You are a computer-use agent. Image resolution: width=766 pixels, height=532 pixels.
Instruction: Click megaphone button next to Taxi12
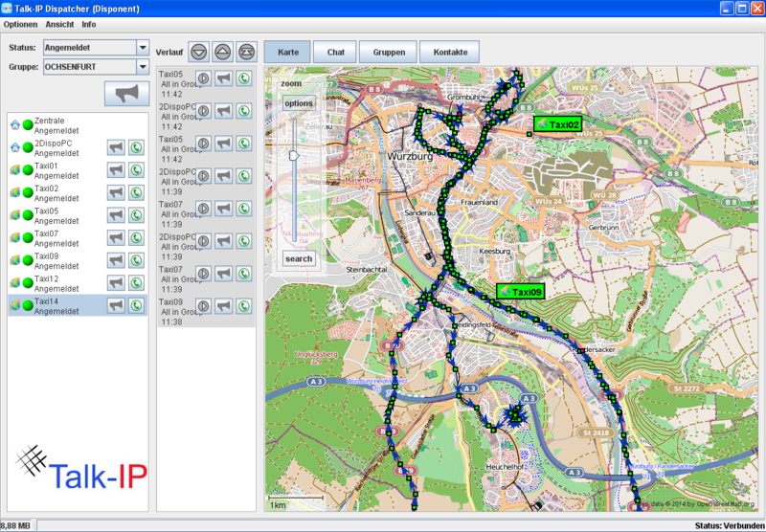[x=116, y=282]
